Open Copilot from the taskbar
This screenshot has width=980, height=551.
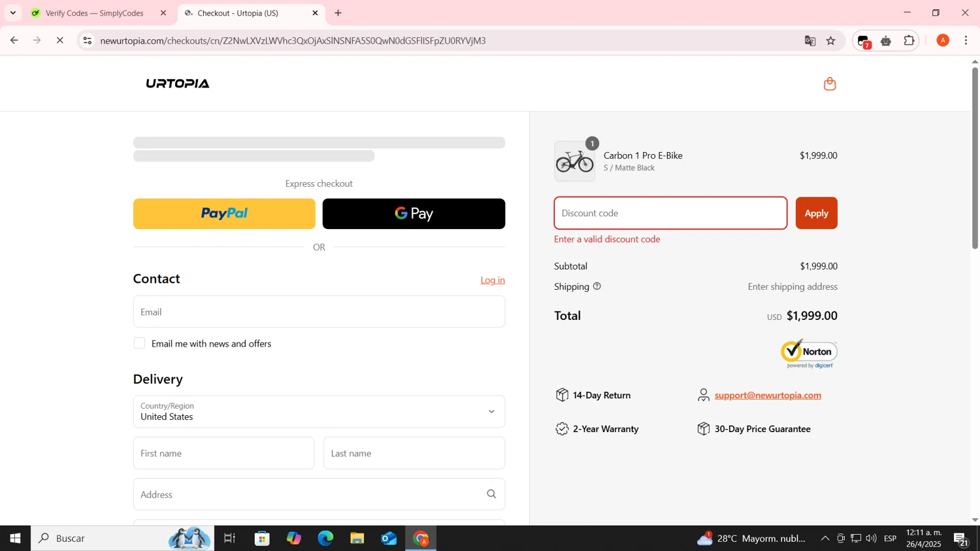pos(294,539)
